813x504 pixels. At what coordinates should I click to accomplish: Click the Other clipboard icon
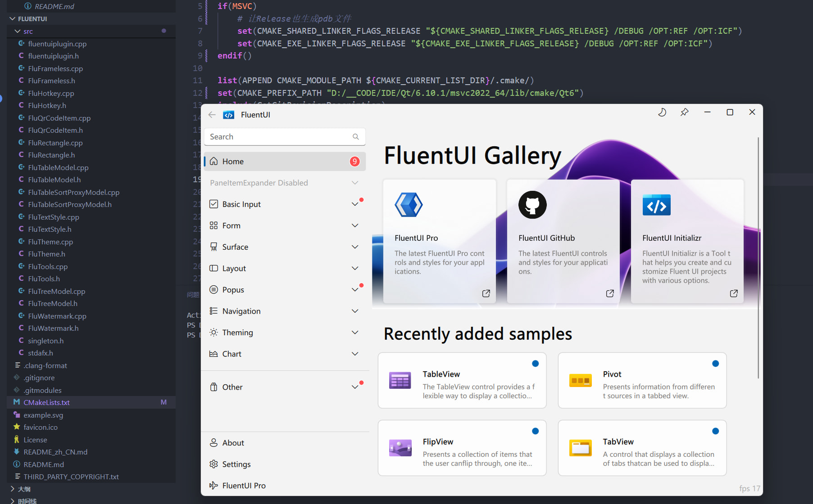[x=214, y=387]
